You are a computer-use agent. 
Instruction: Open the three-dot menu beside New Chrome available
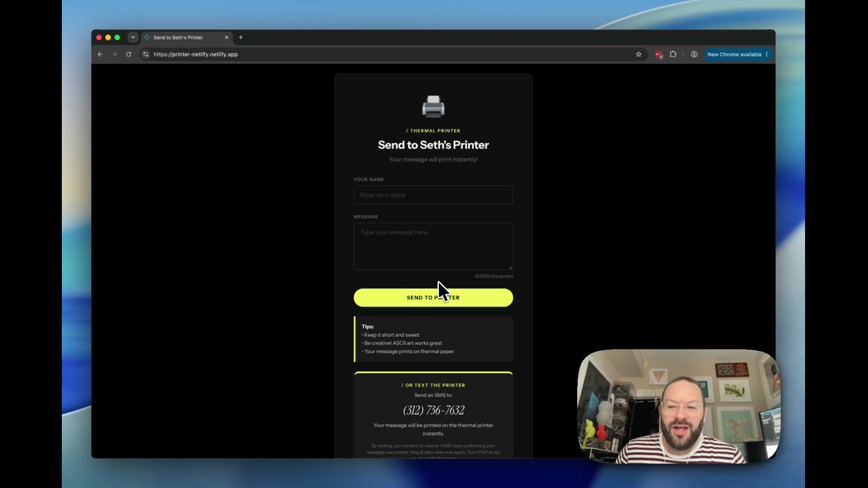[x=767, y=54]
